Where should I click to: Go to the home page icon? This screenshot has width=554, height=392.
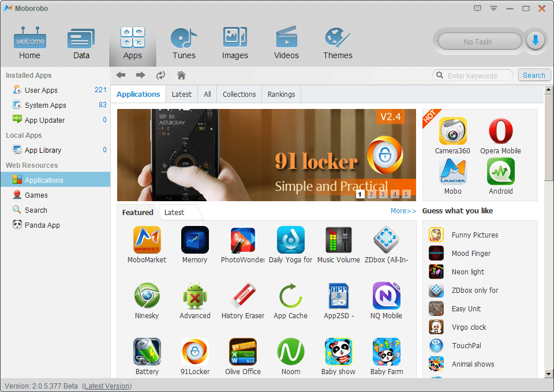[181, 76]
